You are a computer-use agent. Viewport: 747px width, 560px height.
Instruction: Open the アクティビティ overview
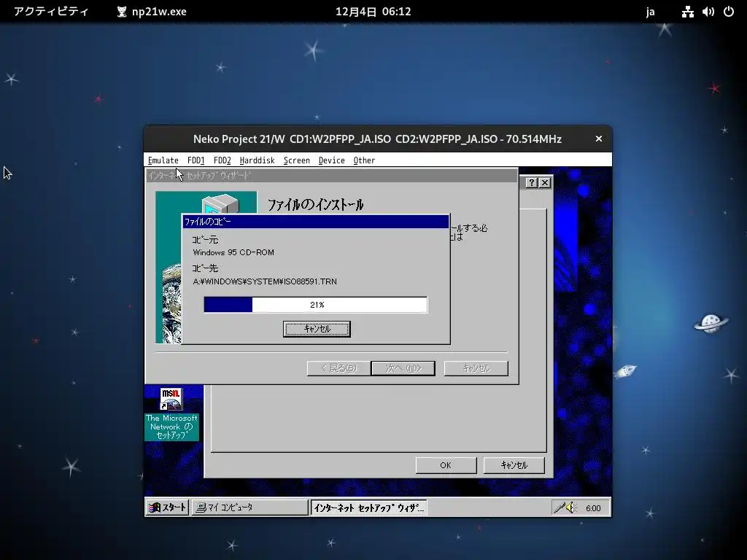point(51,12)
